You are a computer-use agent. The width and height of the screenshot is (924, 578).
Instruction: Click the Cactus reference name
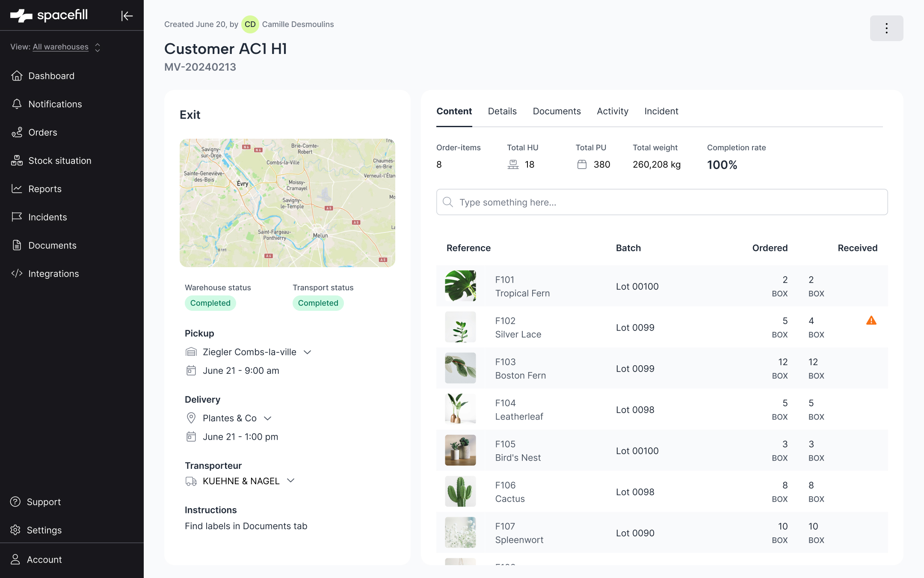pos(510,499)
